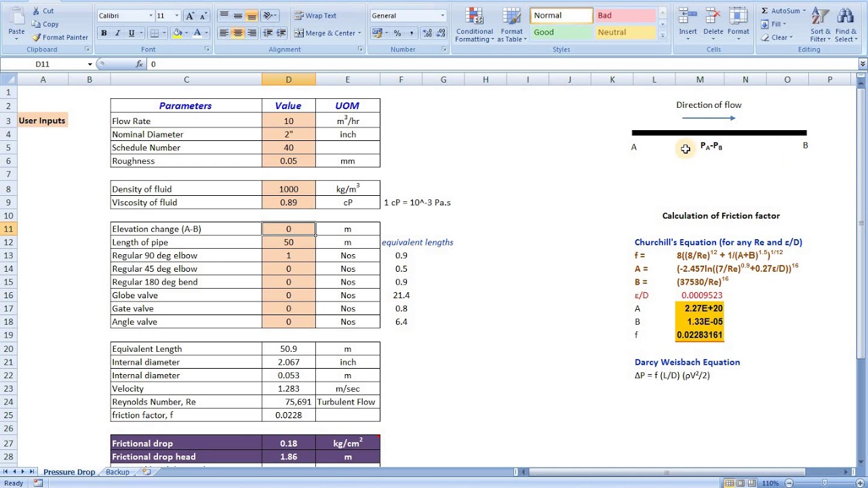Open the Fill menu

pyautogui.click(x=774, y=24)
